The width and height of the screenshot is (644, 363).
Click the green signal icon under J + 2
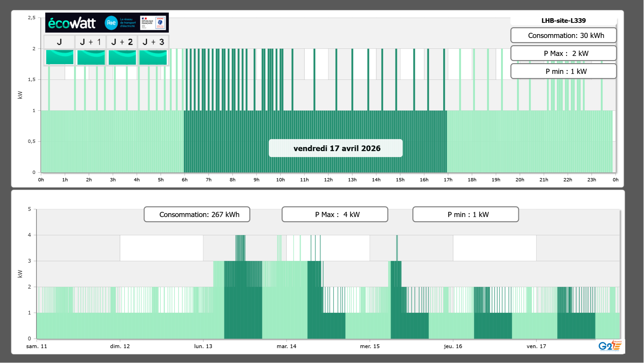coord(122,57)
